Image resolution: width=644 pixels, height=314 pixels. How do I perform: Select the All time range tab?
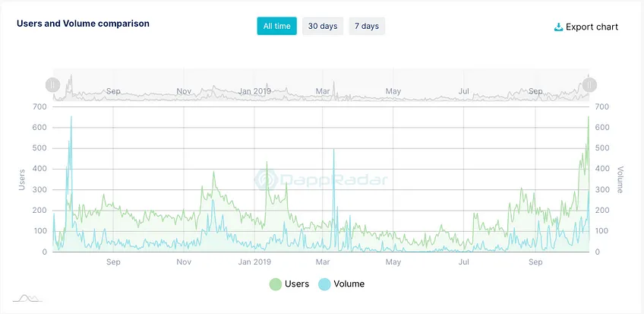click(277, 26)
